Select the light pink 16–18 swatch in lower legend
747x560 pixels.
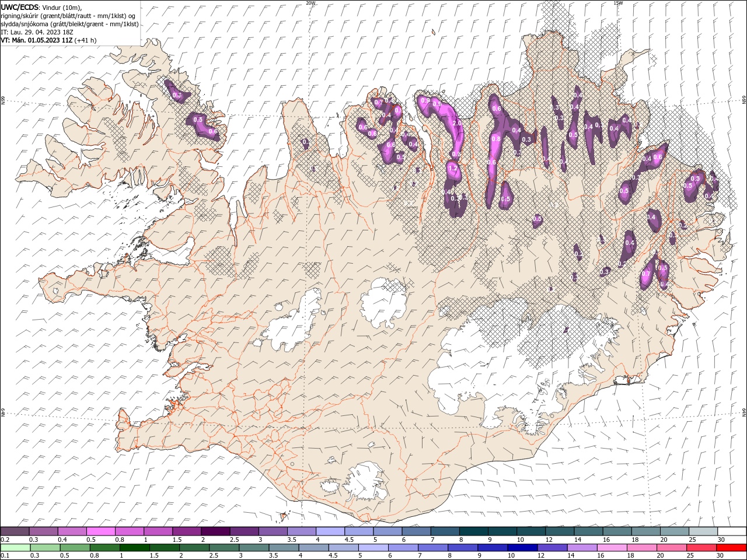point(611,548)
